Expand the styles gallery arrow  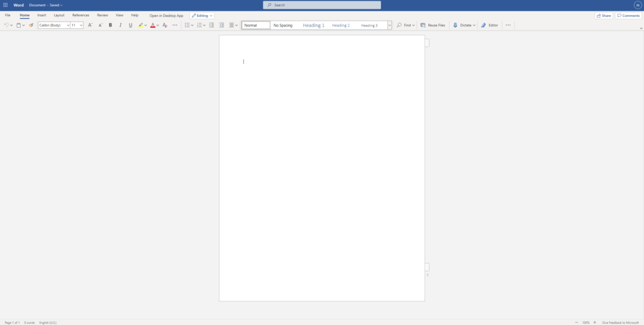[x=389, y=25]
